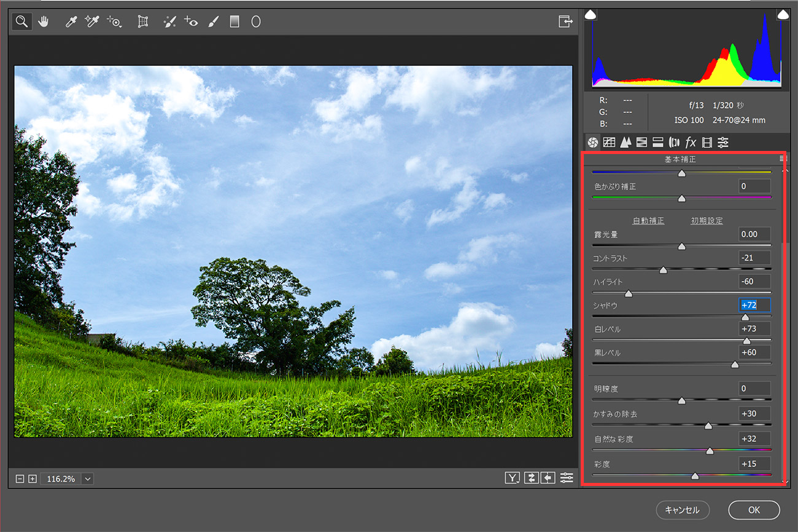Switch to the fx Effects tab

[691, 142]
